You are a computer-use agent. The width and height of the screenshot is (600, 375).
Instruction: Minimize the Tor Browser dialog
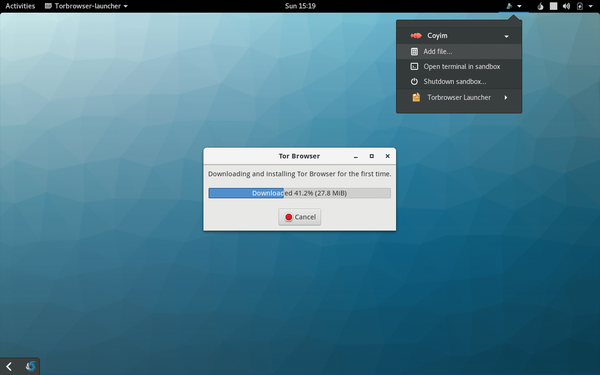tap(355, 156)
